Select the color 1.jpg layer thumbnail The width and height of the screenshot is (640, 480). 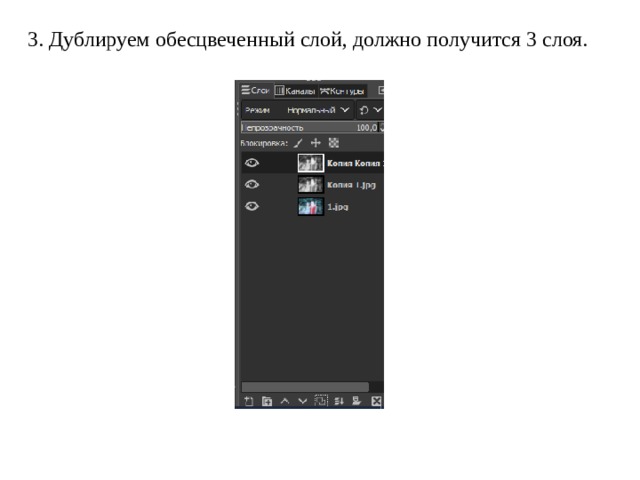coord(311,206)
